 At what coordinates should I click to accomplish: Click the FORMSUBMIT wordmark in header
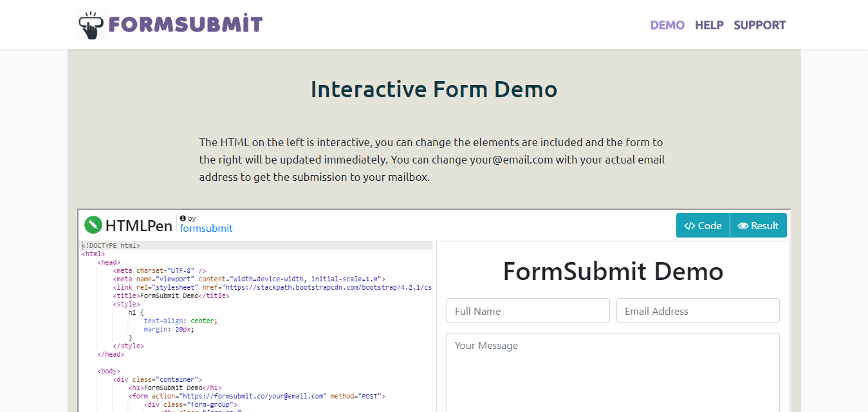click(186, 25)
